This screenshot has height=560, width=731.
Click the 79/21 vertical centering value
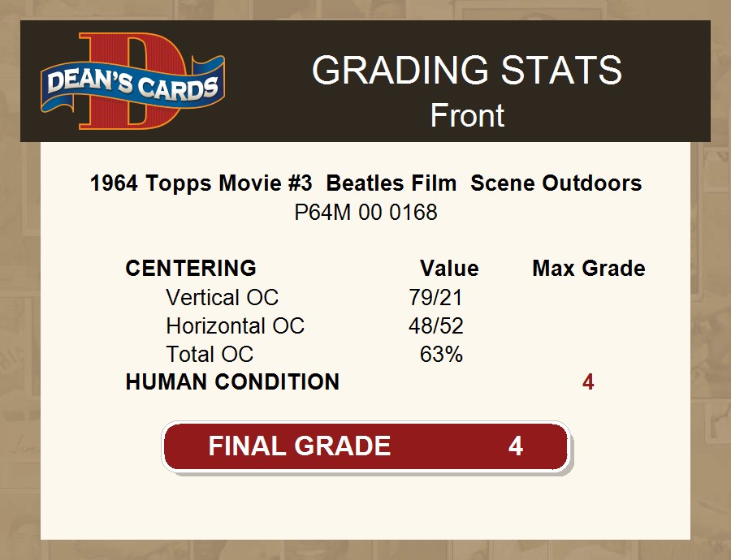[436, 298]
